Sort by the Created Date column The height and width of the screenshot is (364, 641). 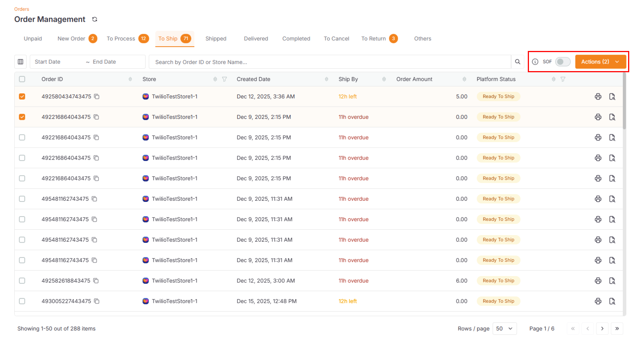click(326, 79)
